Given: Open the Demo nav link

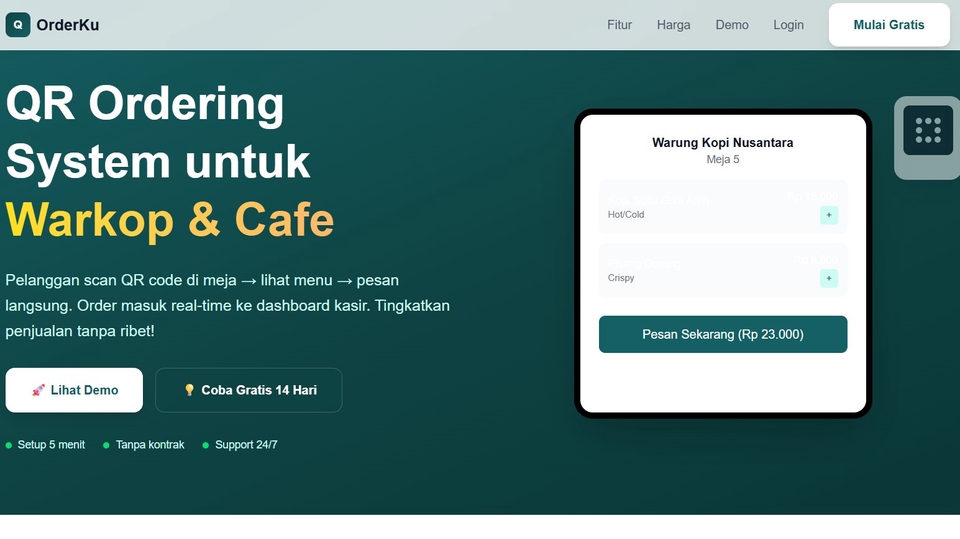Looking at the screenshot, I should [731, 25].
